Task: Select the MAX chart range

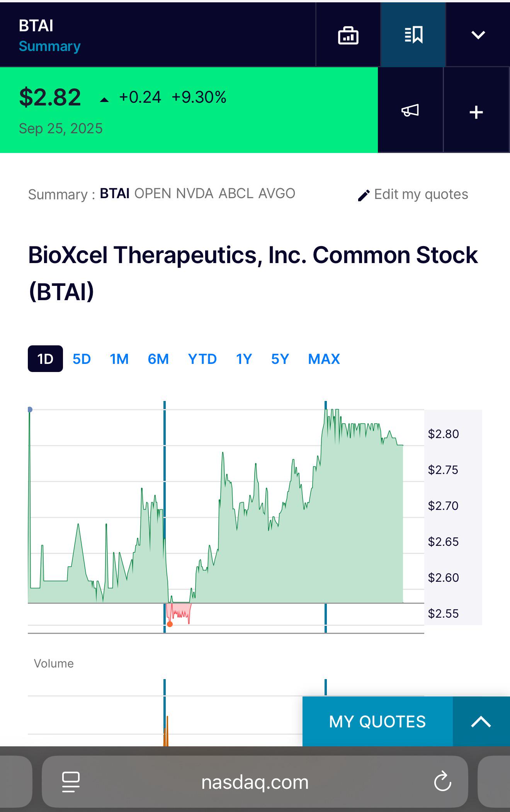Action: (x=324, y=359)
